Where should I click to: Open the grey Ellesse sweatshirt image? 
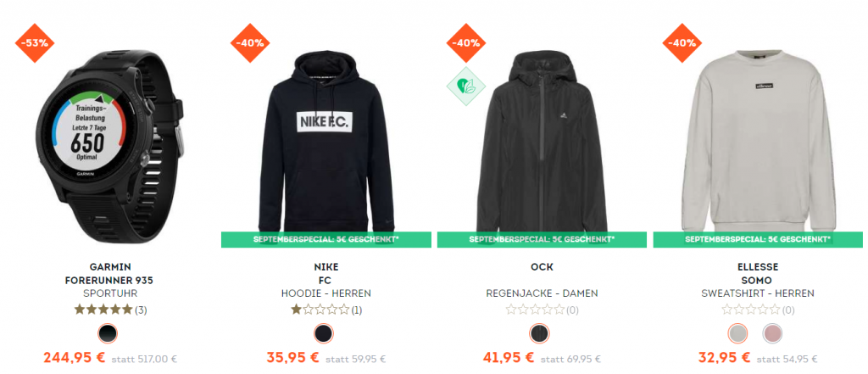point(758,140)
